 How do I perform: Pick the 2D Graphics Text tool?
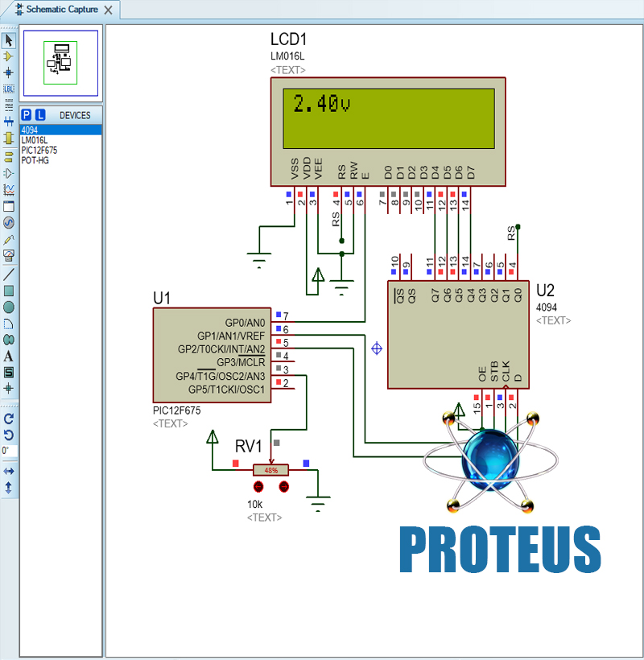(9, 356)
